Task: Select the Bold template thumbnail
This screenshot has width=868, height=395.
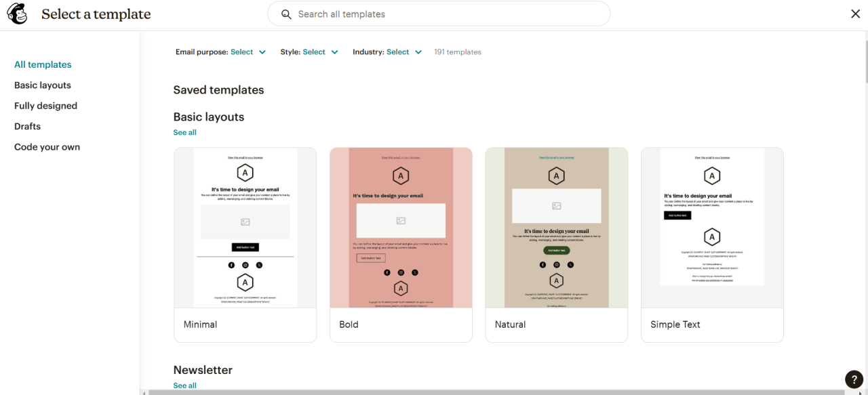Action: pyautogui.click(x=401, y=227)
